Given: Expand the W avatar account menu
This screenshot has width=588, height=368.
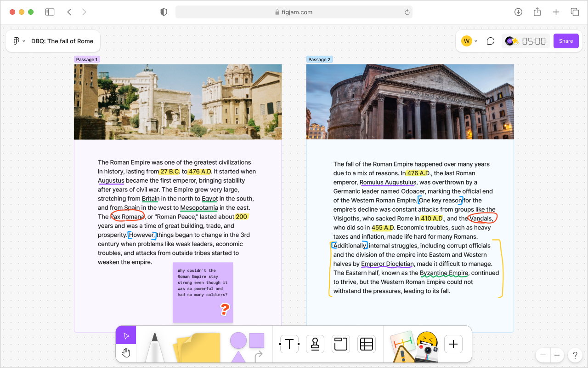Looking at the screenshot, I should (469, 41).
